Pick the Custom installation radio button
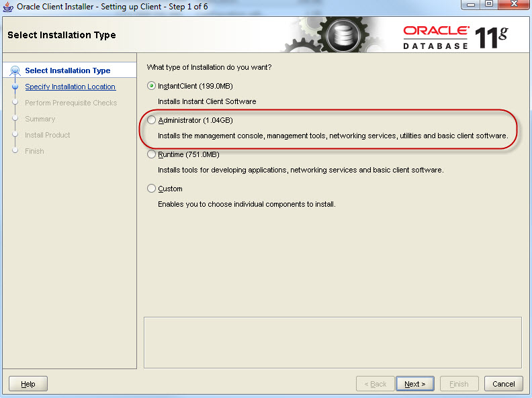Image resolution: width=532 pixels, height=398 pixels. 151,189
